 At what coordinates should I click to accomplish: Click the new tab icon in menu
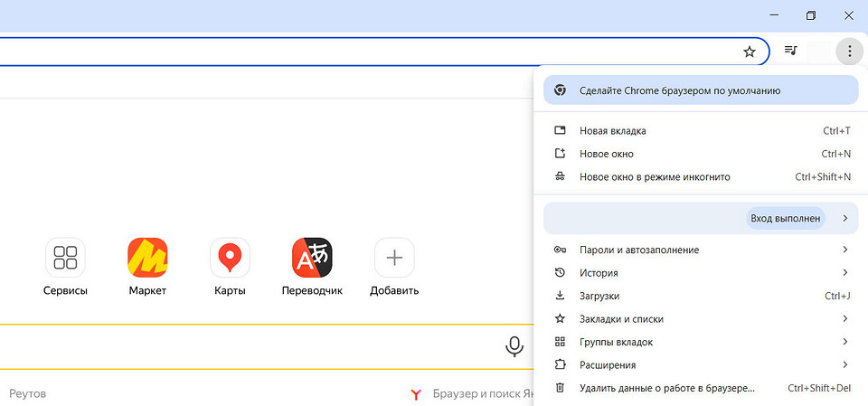(x=560, y=131)
